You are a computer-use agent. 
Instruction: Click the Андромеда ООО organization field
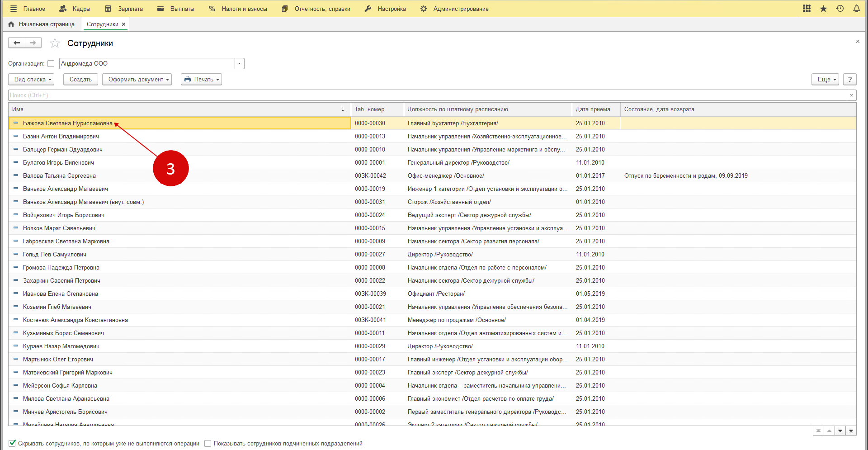coord(147,64)
